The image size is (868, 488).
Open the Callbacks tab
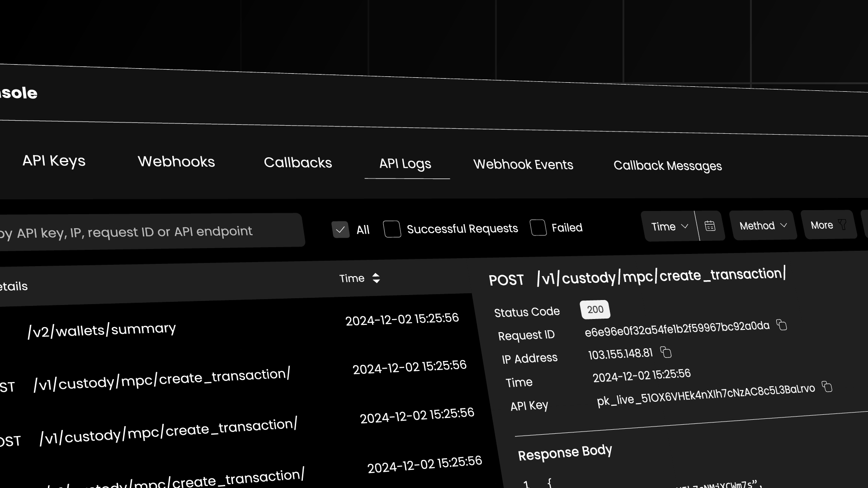[297, 163]
